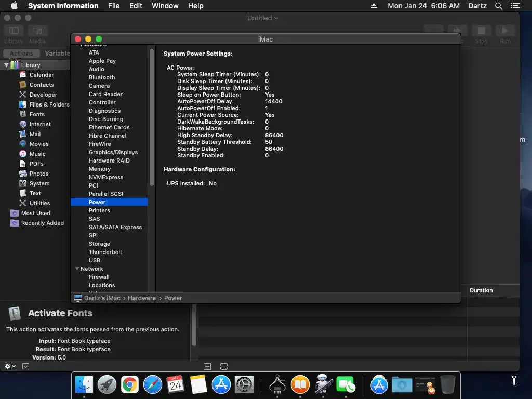Open the Help menu
The height and width of the screenshot is (399, 532).
click(x=195, y=6)
